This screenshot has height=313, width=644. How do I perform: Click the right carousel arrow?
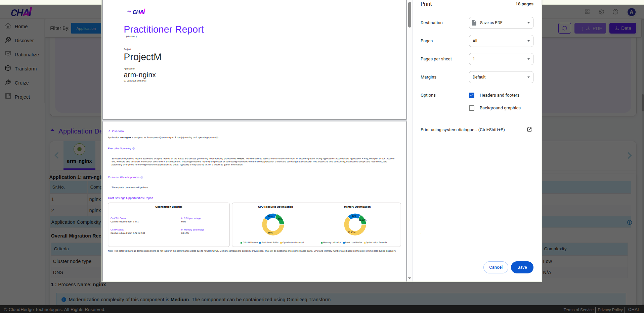pyautogui.click(x=630, y=155)
